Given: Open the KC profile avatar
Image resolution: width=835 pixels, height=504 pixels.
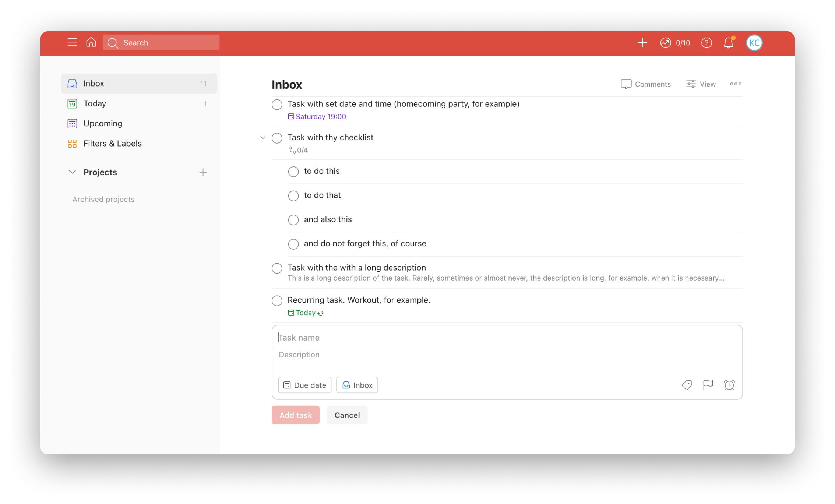Looking at the screenshot, I should click(x=754, y=43).
